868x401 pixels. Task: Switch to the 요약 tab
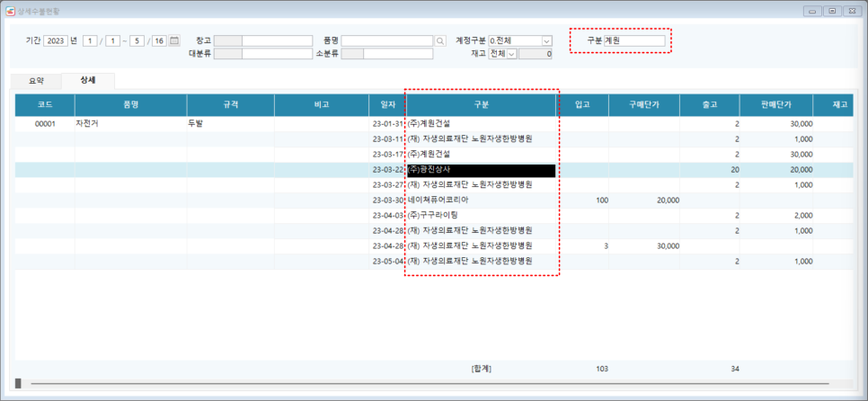tap(37, 81)
